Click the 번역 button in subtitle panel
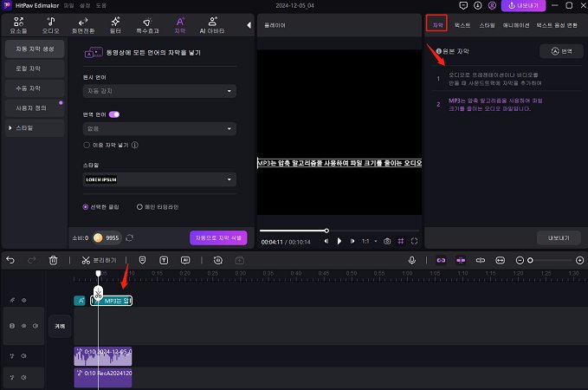The image size is (588, 390). tap(561, 52)
